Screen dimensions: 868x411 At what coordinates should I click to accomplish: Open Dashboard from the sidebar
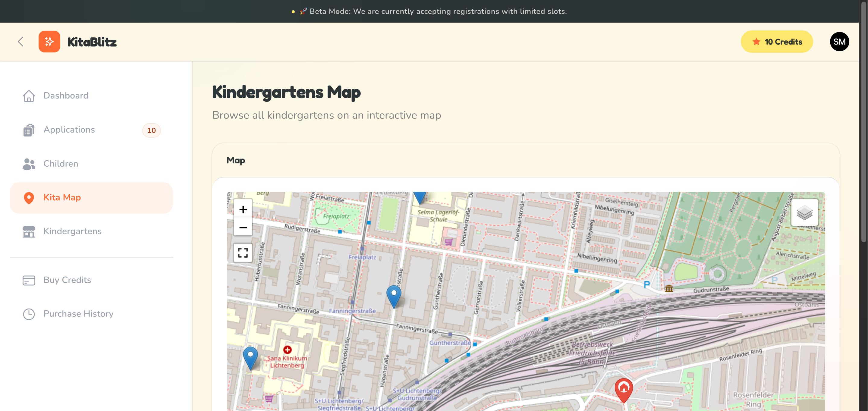(x=66, y=96)
